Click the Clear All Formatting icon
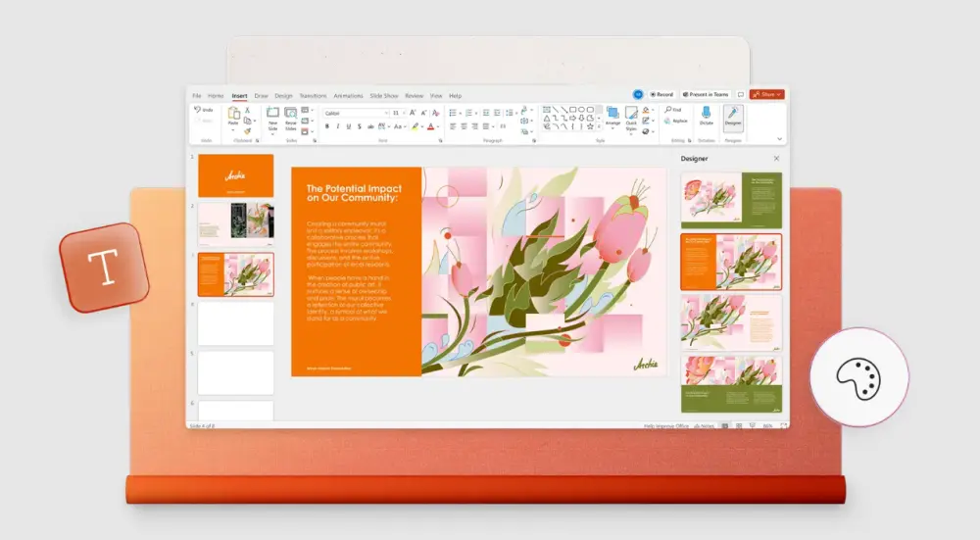 (x=436, y=113)
